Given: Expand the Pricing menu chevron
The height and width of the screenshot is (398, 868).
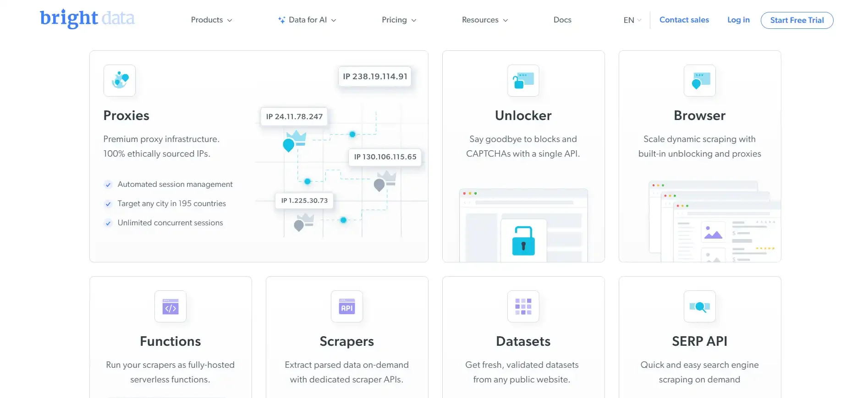Looking at the screenshot, I should point(414,21).
